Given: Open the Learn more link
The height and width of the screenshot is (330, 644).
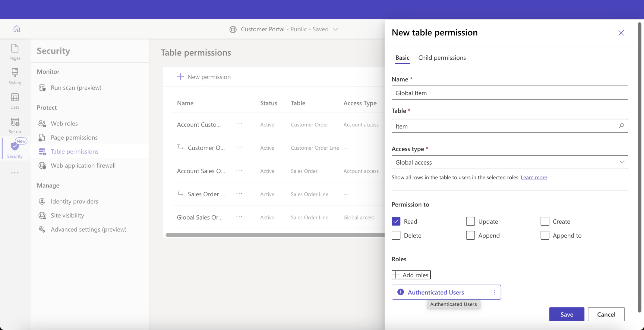Looking at the screenshot, I should click(534, 177).
